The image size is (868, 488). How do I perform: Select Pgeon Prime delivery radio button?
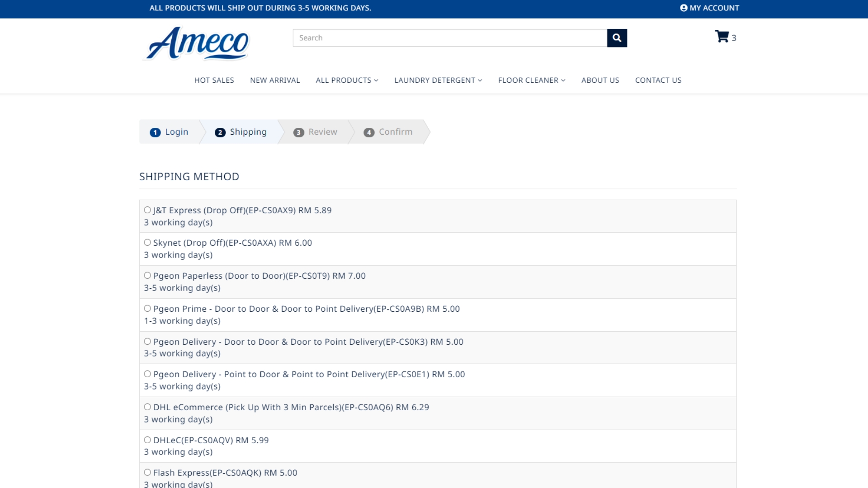pyautogui.click(x=147, y=309)
